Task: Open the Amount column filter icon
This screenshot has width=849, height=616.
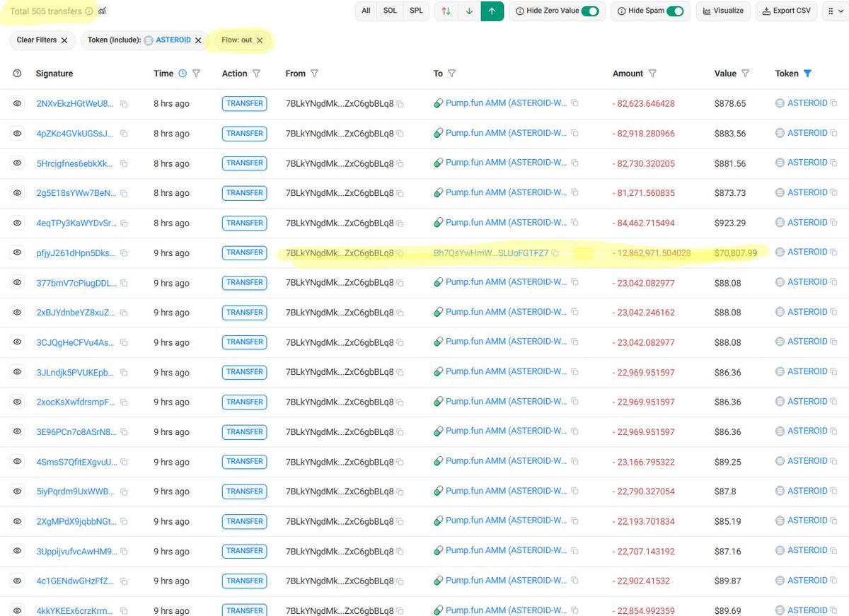Action: [652, 74]
